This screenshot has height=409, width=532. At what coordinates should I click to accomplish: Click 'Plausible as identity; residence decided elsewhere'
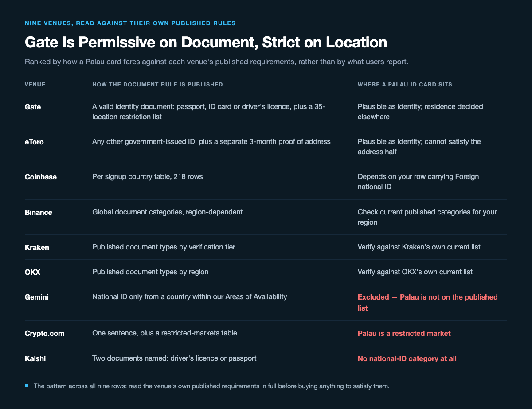coord(420,111)
